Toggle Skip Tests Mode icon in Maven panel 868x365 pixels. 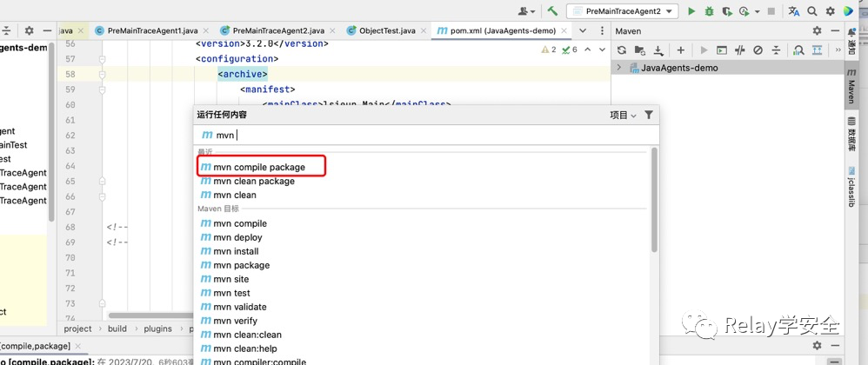pos(758,50)
